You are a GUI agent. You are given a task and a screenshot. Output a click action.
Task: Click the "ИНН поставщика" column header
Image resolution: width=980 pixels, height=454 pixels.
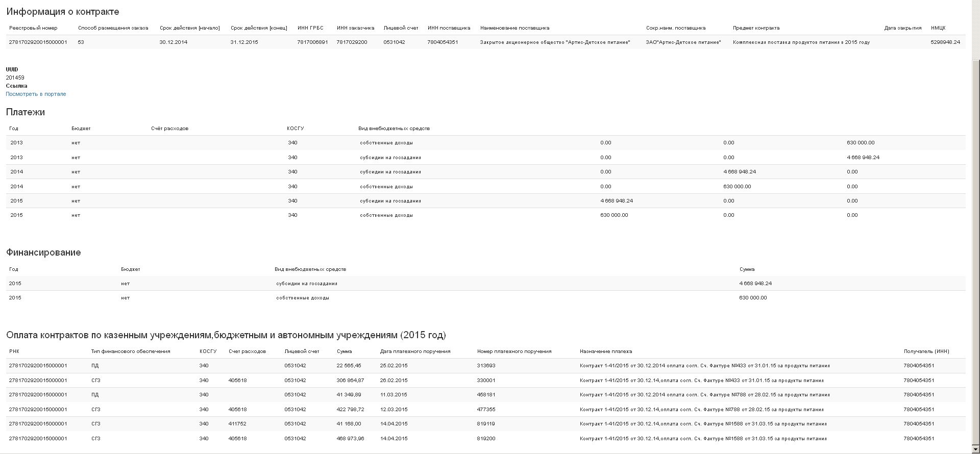(x=449, y=28)
